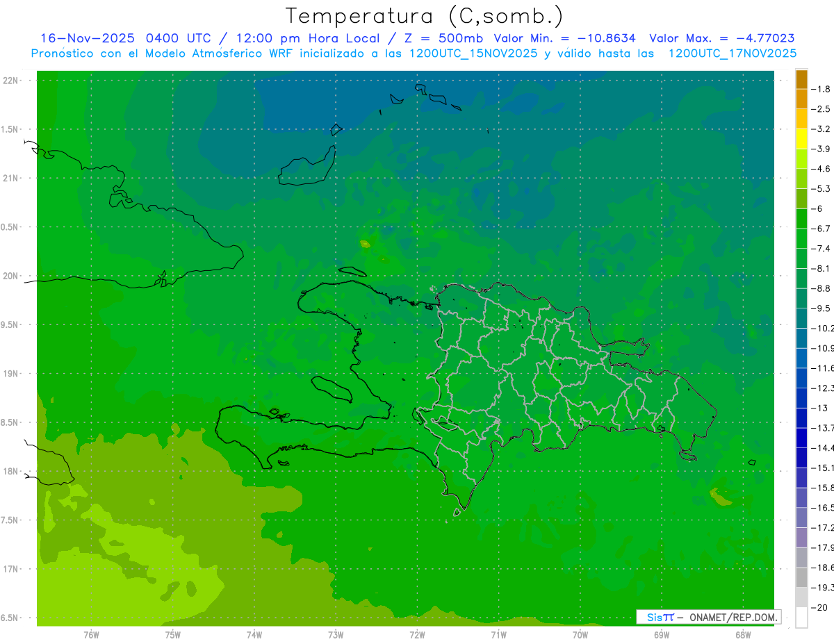Click 'Valor Min. = -10.8634' value
Screen dimensions: 834x644
(x=564, y=38)
